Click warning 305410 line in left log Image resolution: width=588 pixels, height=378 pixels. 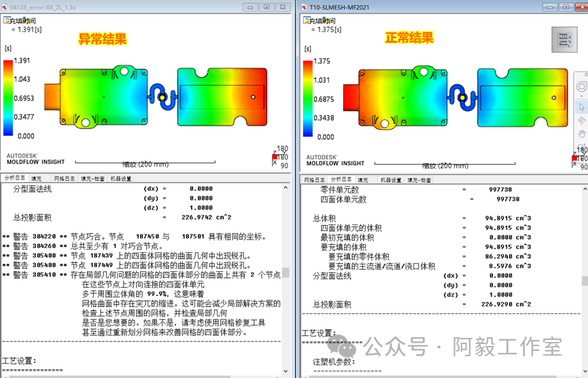pyautogui.click(x=141, y=275)
